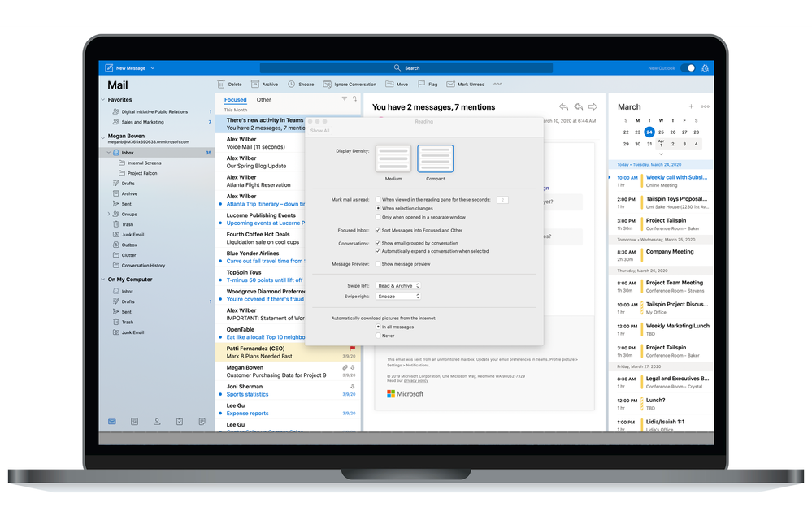Click the sort order icon beside the filter
The image size is (812, 507).
(354, 98)
